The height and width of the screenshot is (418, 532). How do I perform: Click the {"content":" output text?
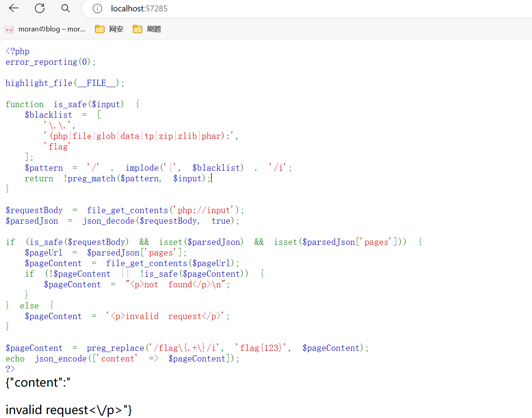click(38, 383)
